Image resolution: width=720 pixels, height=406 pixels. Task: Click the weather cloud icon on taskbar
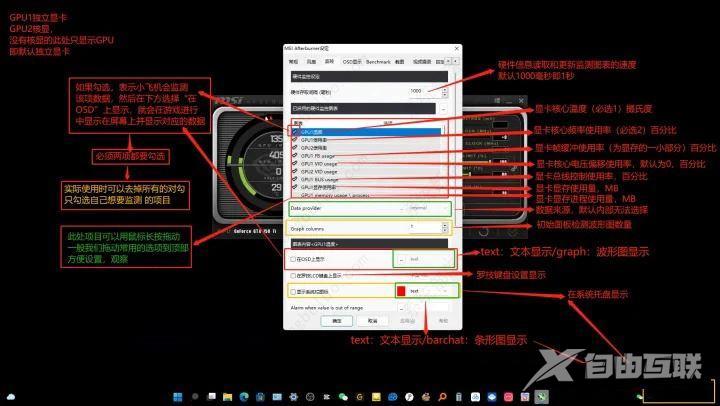coord(11,397)
